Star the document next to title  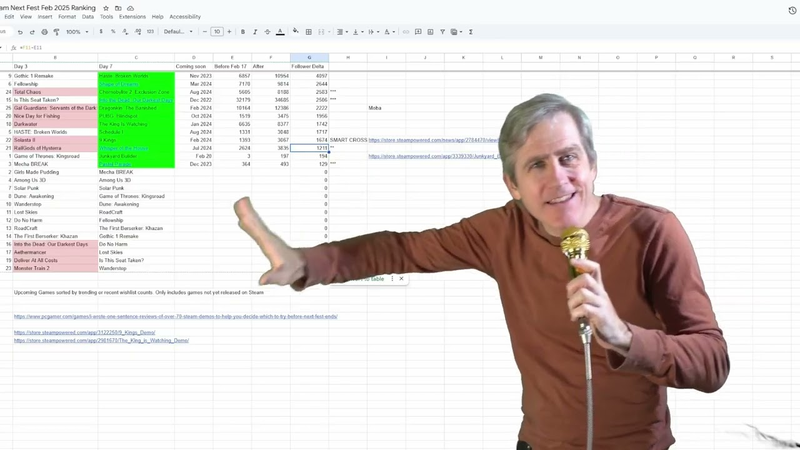tap(106, 8)
